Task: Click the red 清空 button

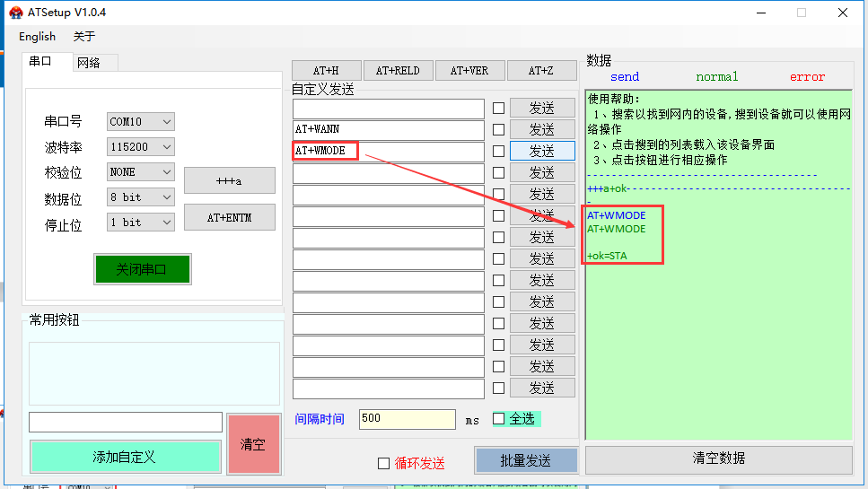Action: point(253,444)
